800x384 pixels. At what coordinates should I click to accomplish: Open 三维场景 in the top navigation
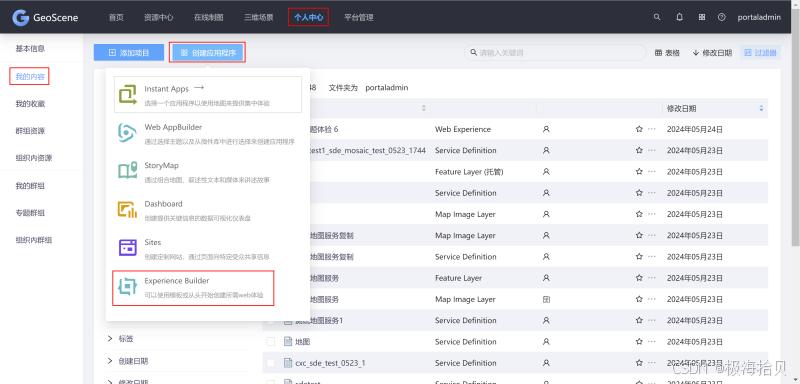(259, 17)
